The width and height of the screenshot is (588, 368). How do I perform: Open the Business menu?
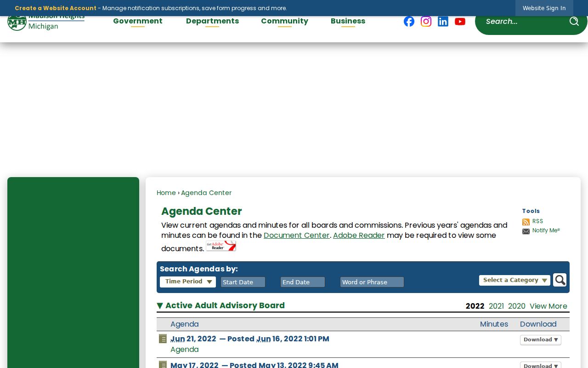click(348, 21)
